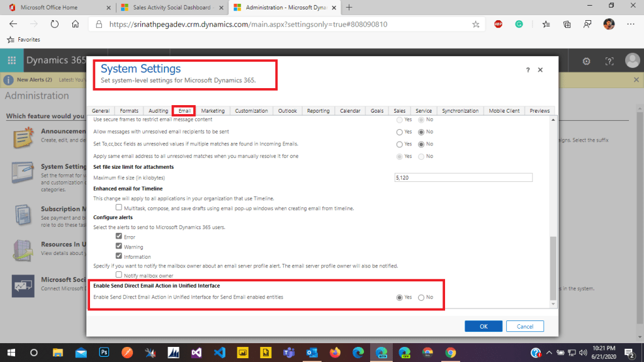Open Visual Studio Code from the taskbar
Viewport: 644px width, 362px height.
[218, 352]
